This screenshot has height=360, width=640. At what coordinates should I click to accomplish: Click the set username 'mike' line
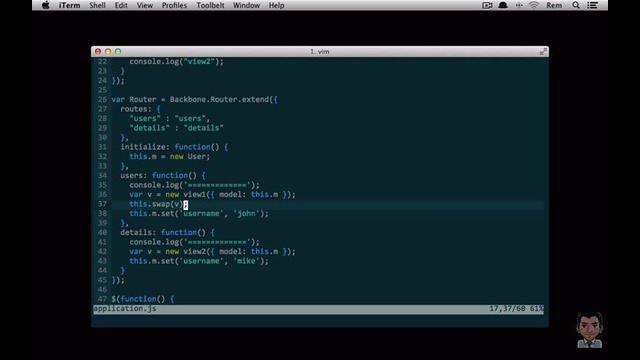199,261
